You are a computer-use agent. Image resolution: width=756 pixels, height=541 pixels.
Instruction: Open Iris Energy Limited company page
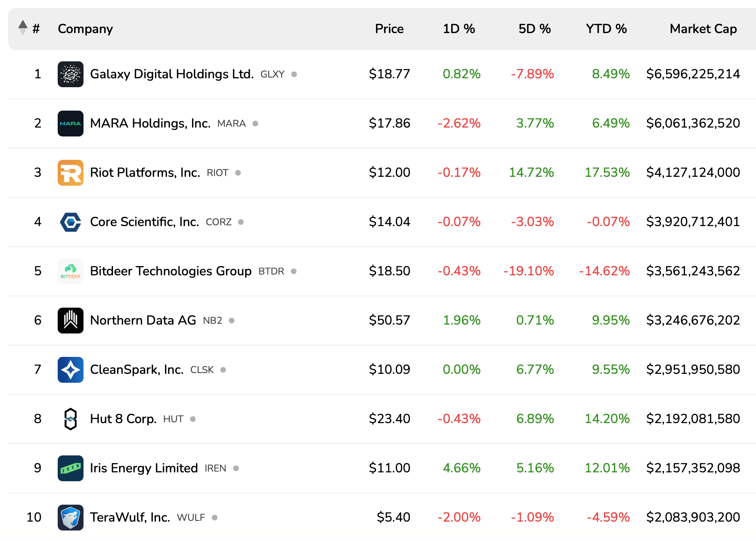point(143,468)
